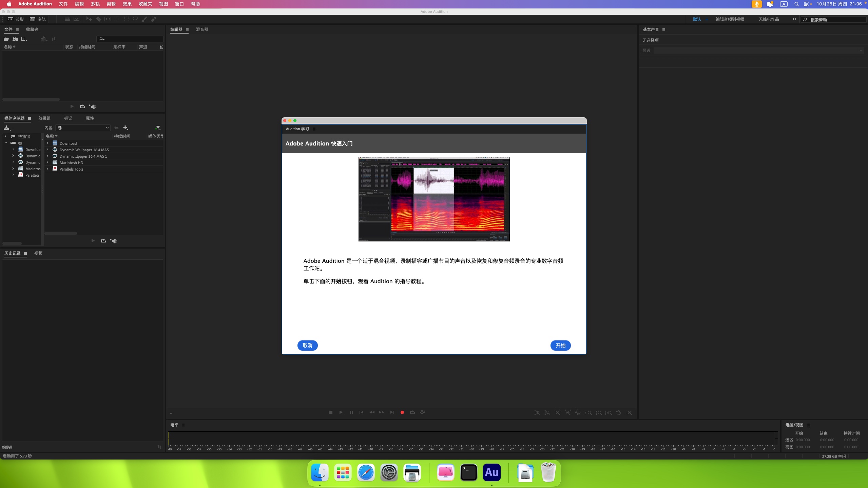Viewport: 868px width, 488px height.
Task: Select Dynamic...lpaper 16.4 MAS 1 entry
Action: [x=83, y=156]
